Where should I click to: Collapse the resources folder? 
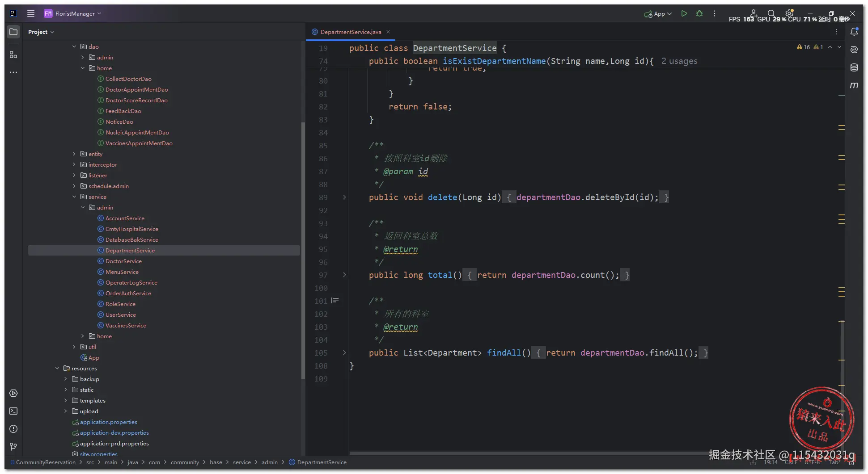[x=57, y=368]
